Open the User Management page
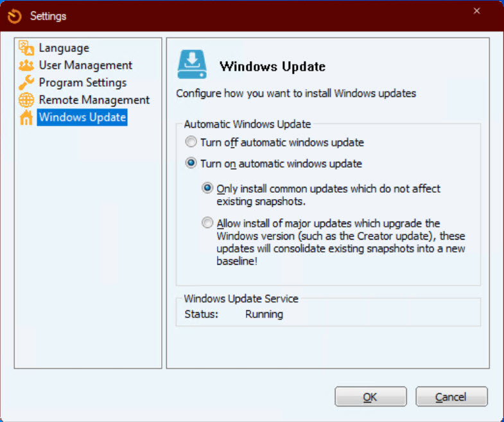 85,66
